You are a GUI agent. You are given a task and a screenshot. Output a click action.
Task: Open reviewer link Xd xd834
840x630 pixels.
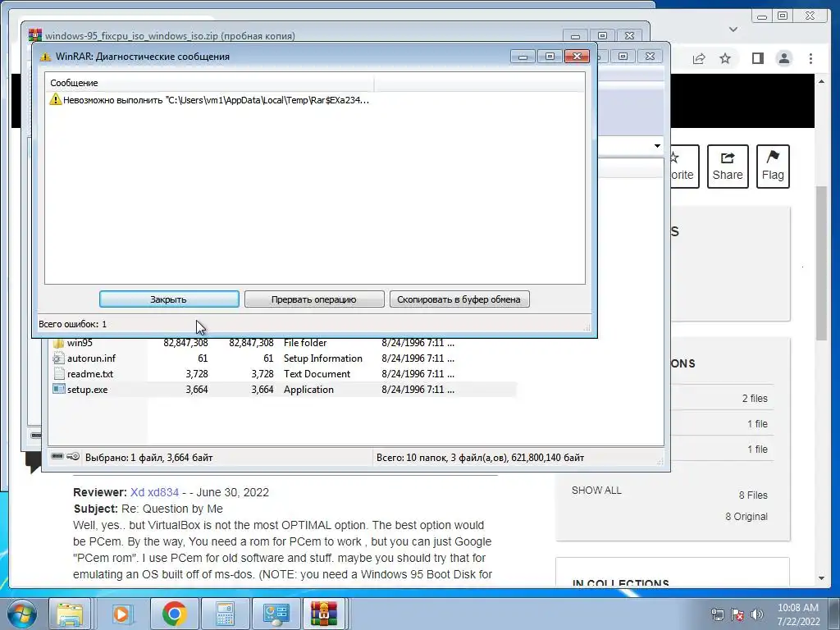(154, 492)
